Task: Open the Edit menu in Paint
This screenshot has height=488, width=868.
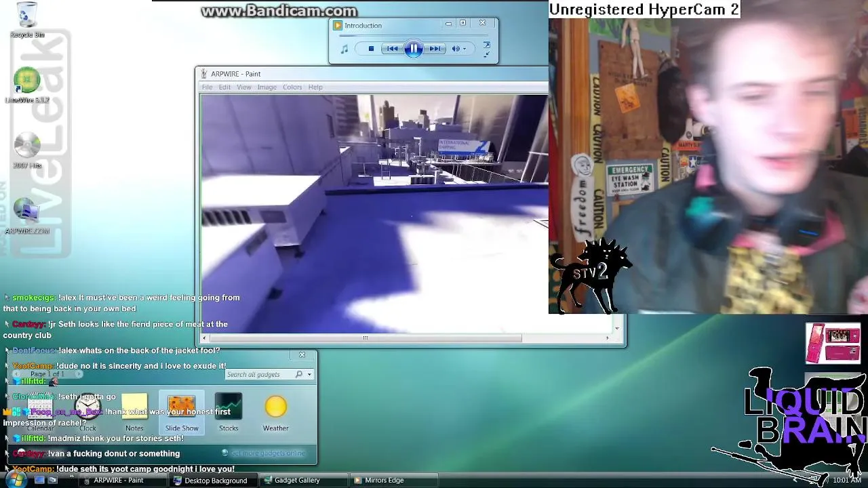Action: 224,87
